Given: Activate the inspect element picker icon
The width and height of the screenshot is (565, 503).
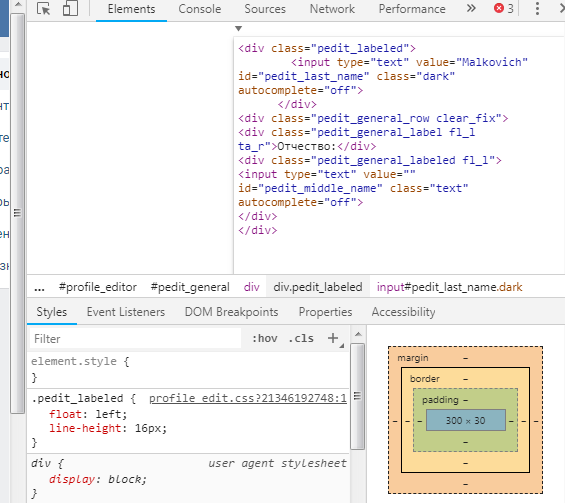Looking at the screenshot, I should (x=44, y=9).
